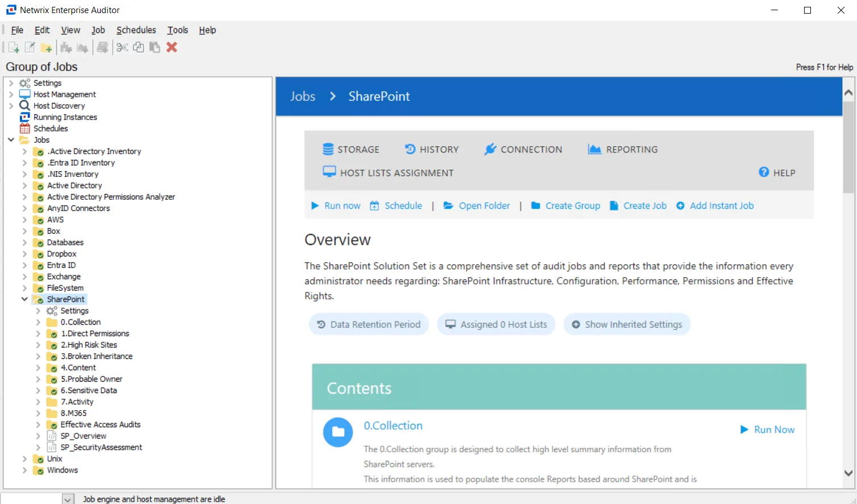Click Run Now for 0.Collection

[767, 429]
